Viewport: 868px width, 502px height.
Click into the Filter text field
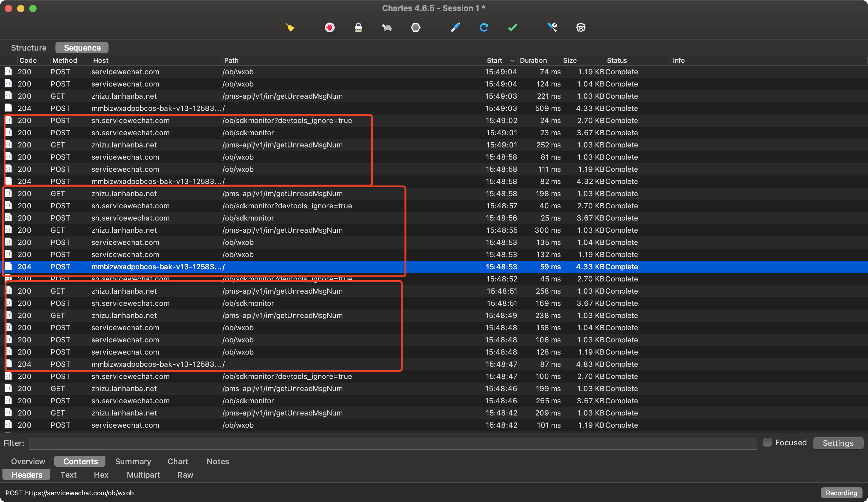(393, 443)
